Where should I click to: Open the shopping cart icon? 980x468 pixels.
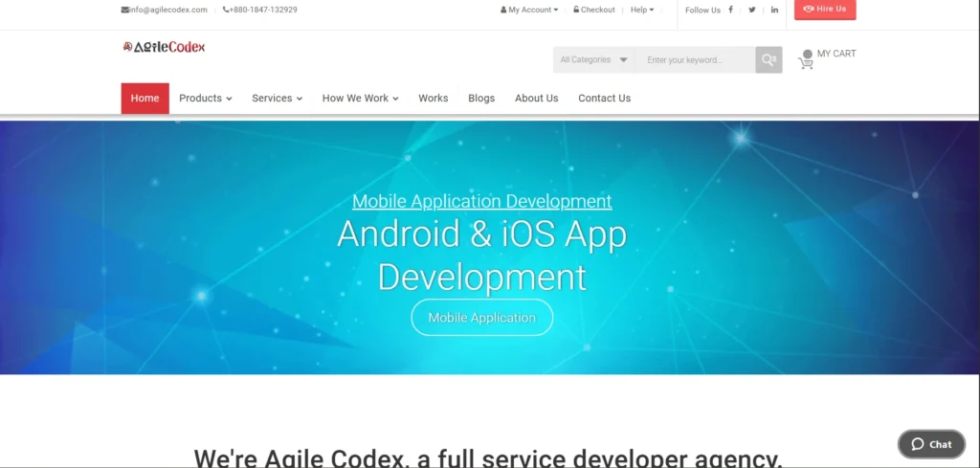coord(806,59)
